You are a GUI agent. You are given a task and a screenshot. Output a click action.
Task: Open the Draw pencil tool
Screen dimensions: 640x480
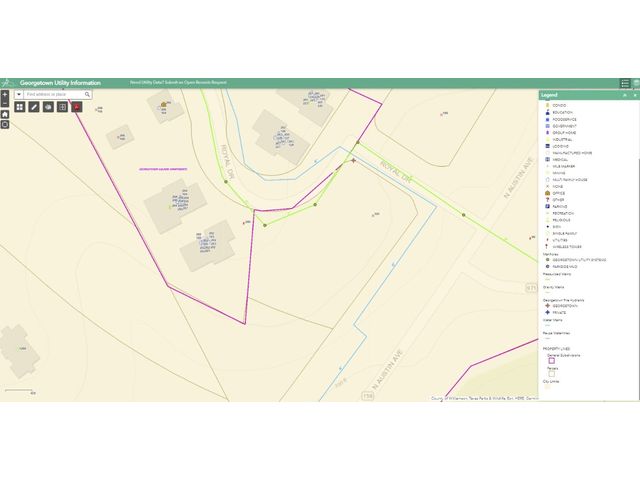[33, 106]
